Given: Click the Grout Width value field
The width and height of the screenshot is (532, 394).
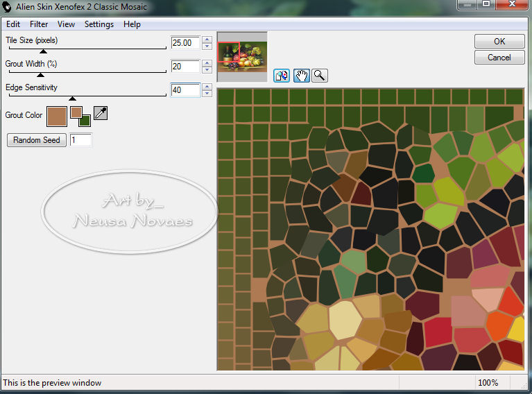Looking at the screenshot, I should [x=185, y=66].
